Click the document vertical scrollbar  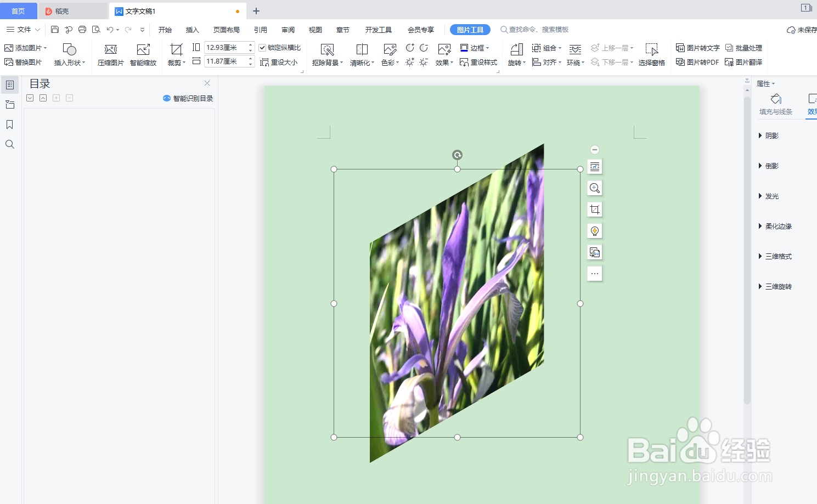point(747,250)
